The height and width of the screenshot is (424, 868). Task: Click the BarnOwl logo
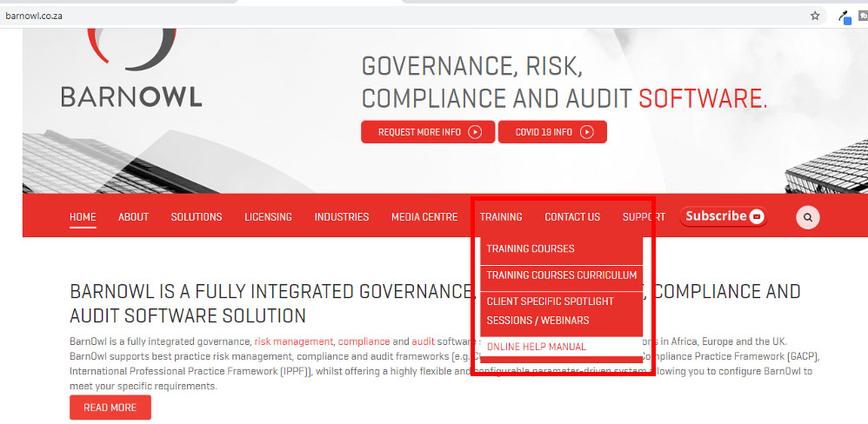click(x=131, y=69)
